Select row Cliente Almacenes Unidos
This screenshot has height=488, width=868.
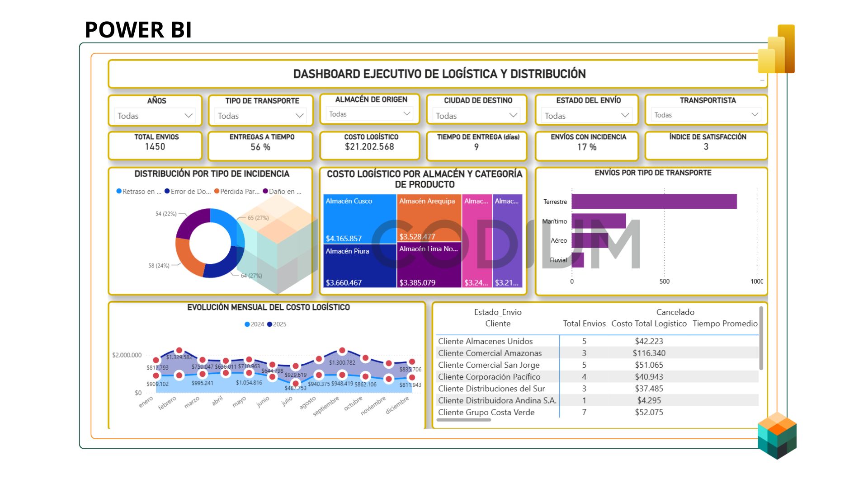597,341
